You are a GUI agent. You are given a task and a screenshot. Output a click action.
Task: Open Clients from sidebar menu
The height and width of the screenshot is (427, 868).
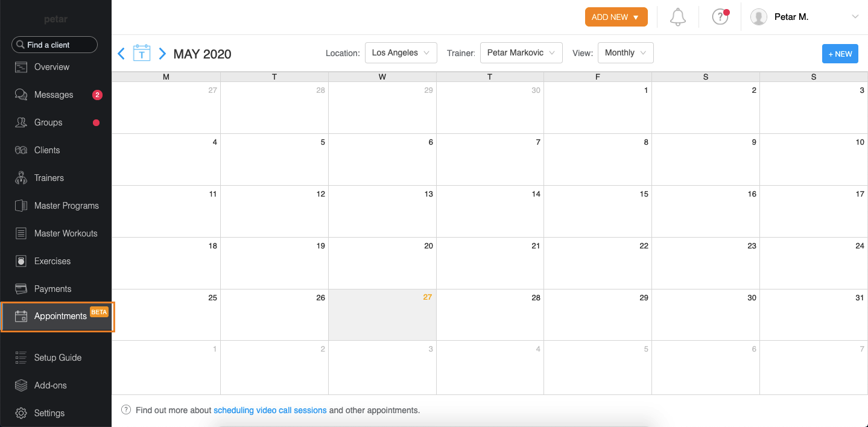pyautogui.click(x=47, y=150)
